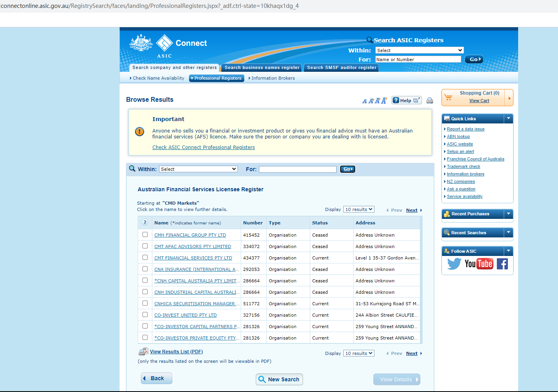This screenshot has width=558, height=392.
Task: Collapse the Follow ASIC panel
Action: (509, 251)
